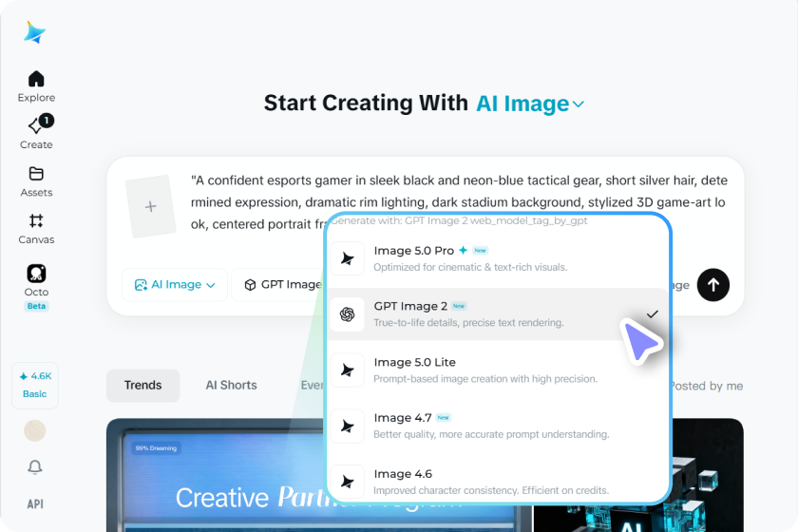Select the Image 5.0 Lite model
Screen dimensions: 798x532
pyautogui.click(x=497, y=370)
